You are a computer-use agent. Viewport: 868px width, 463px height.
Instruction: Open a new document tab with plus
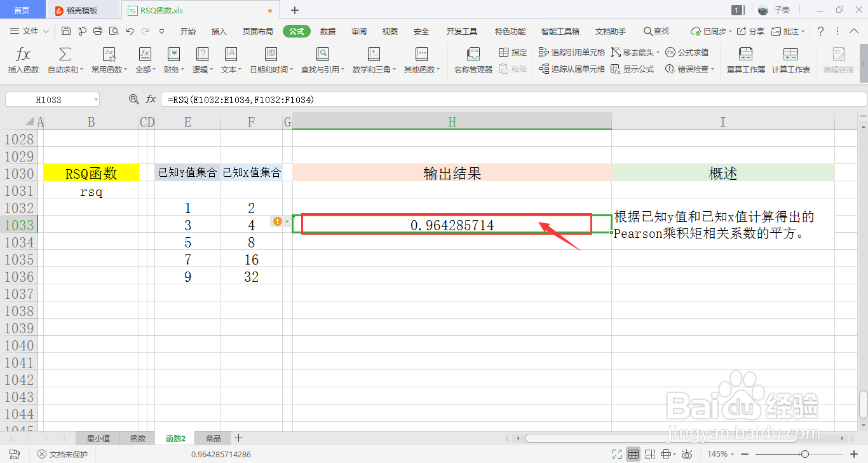(295, 10)
